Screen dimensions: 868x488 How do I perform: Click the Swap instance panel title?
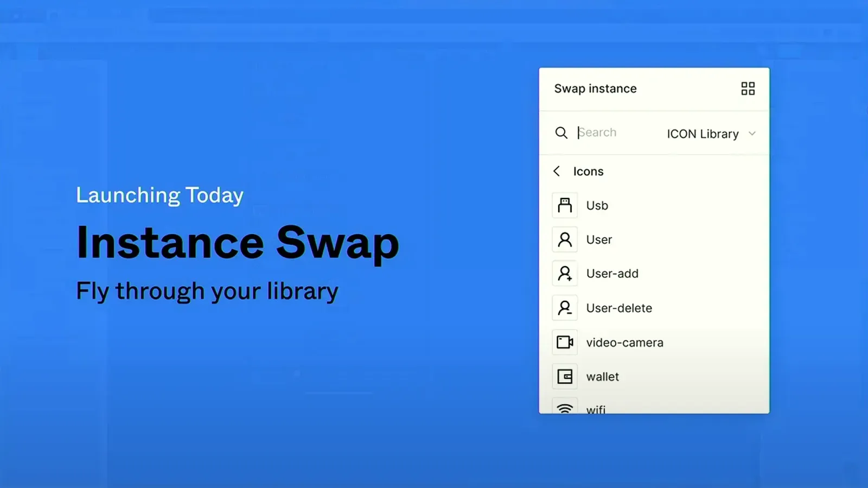(x=595, y=88)
